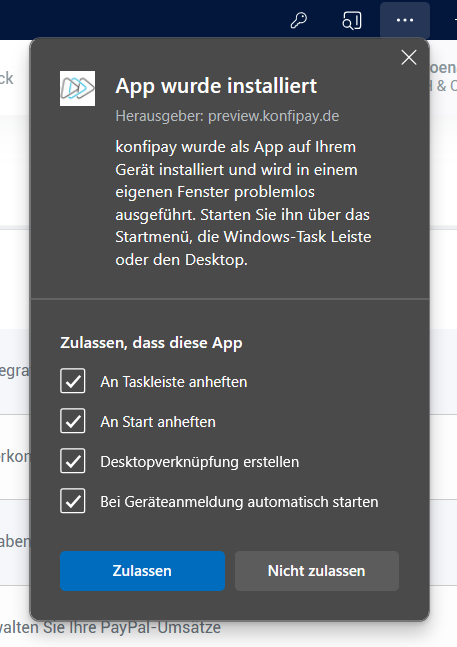Click the An Start anheften label text
This screenshot has width=457, height=647.
(158, 422)
